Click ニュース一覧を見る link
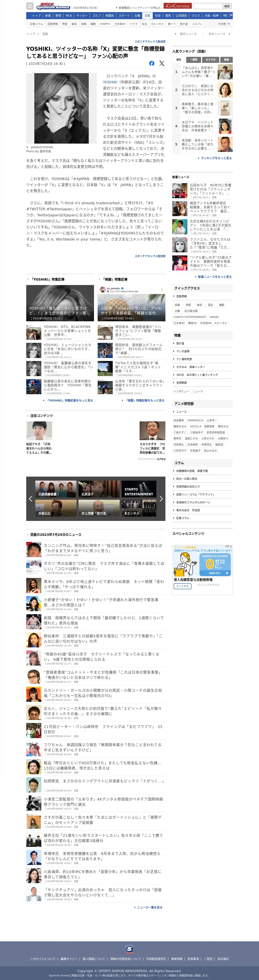 (149, 907)
